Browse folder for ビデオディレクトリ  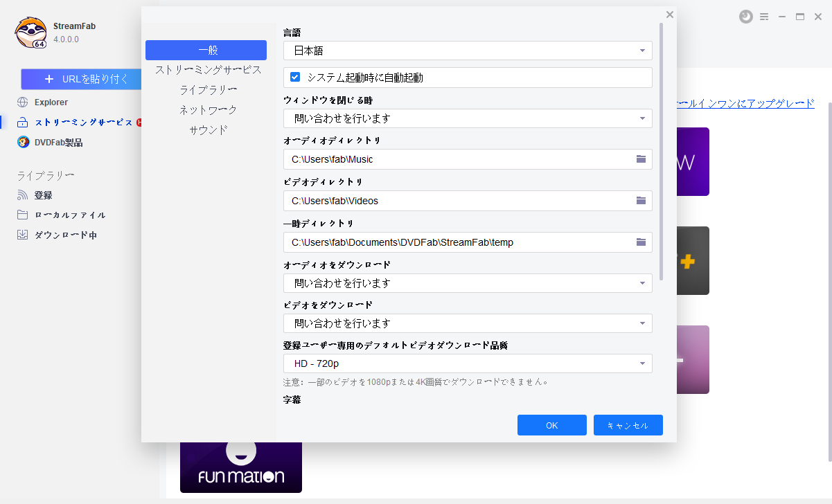click(x=641, y=201)
